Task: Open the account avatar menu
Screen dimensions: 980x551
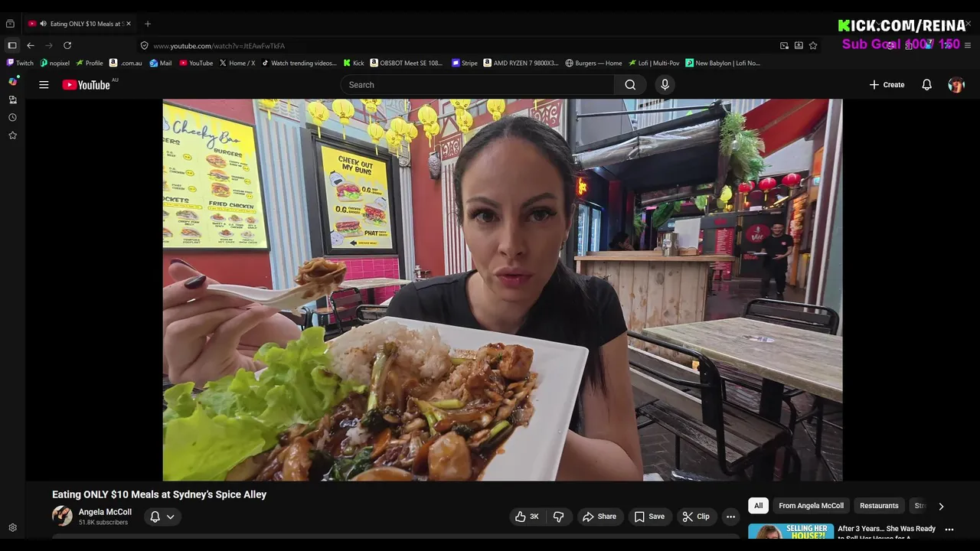Action: click(956, 85)
